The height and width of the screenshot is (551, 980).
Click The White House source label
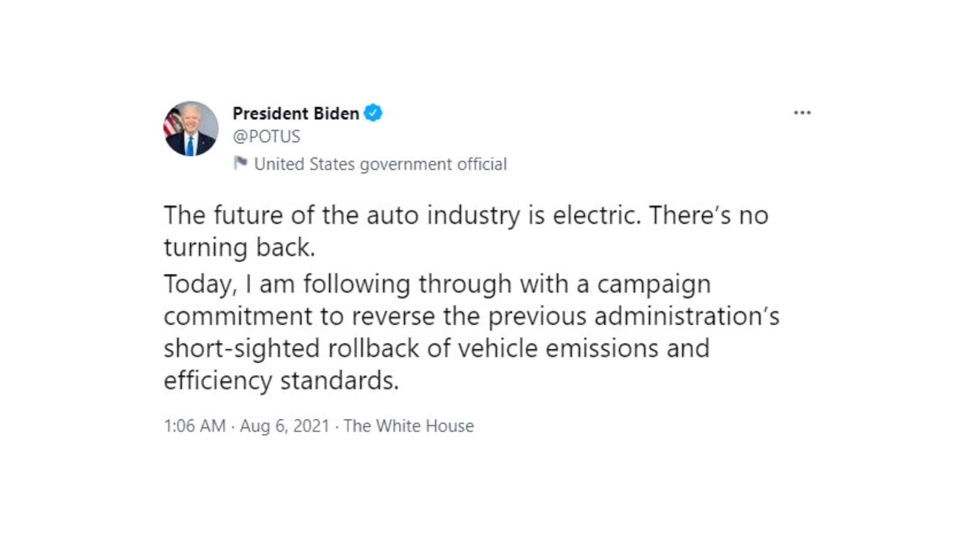(409, 425)
